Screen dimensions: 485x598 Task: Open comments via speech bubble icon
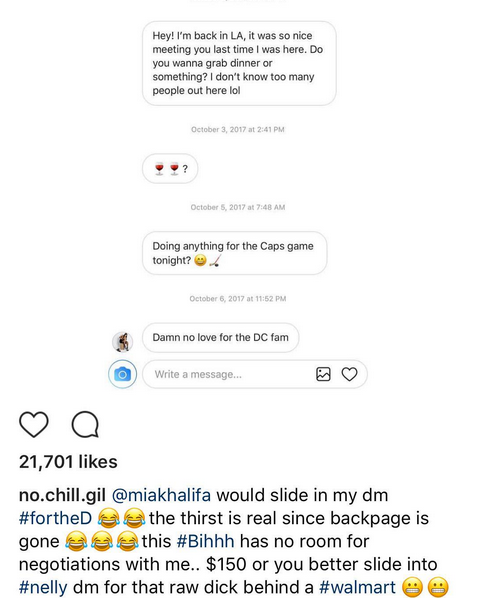[x=85, y=424]
